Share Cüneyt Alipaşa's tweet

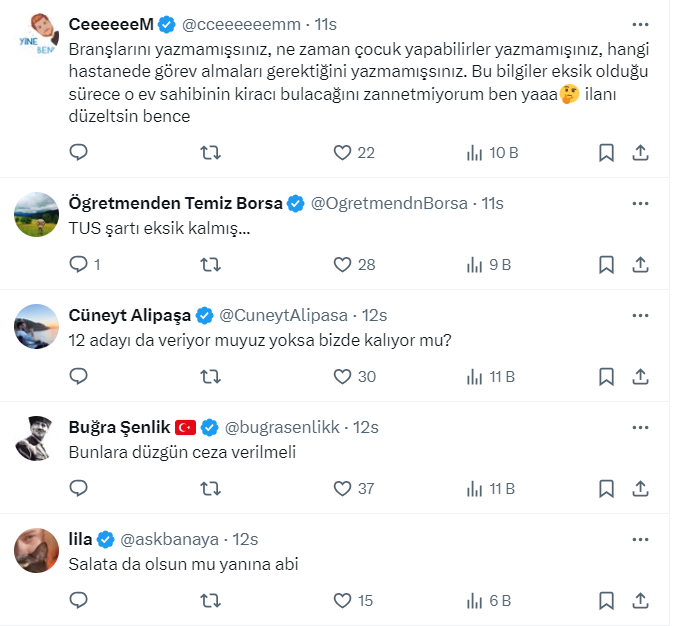click(x=641, y=377)
